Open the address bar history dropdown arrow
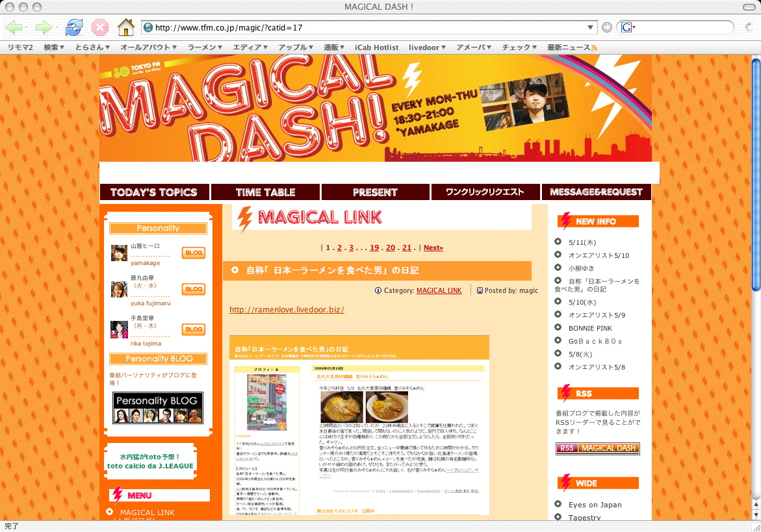Viewport: 761px width, 532px height. pos(590,28)
